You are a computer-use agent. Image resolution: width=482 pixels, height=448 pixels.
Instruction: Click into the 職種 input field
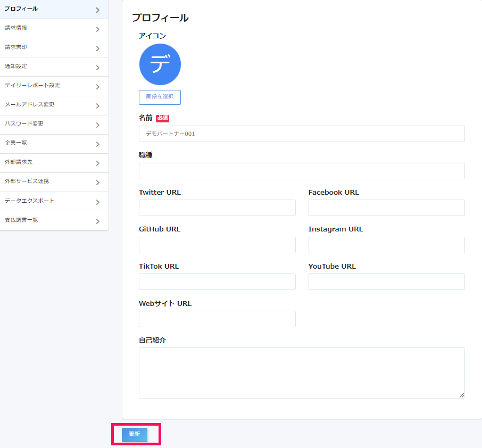pos(302,171)
